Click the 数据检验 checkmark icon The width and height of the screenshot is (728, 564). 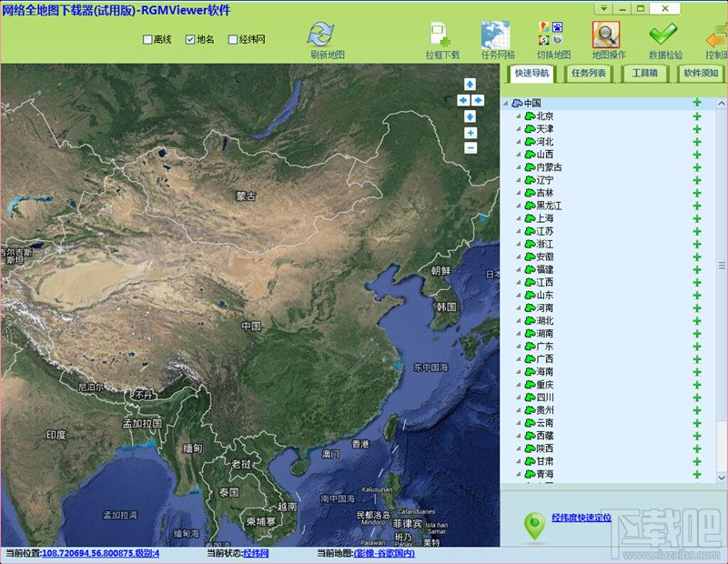tap(663, 34)
